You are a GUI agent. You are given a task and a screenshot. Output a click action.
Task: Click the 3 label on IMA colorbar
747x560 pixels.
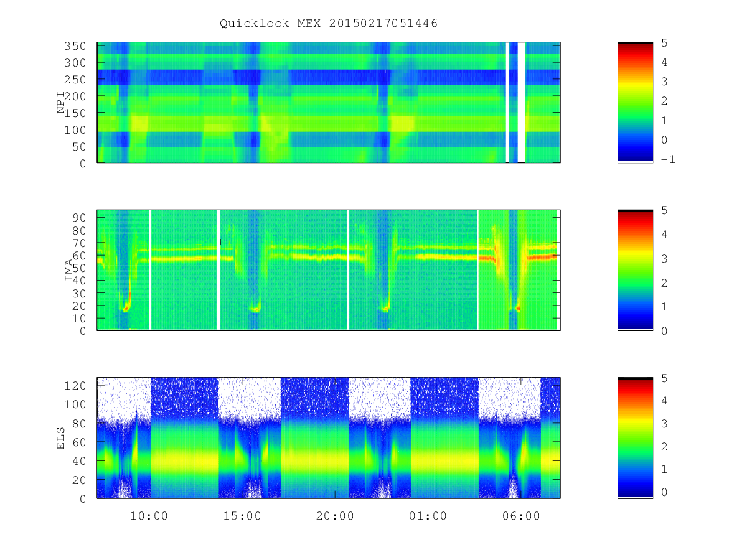[x=665, y=259]
